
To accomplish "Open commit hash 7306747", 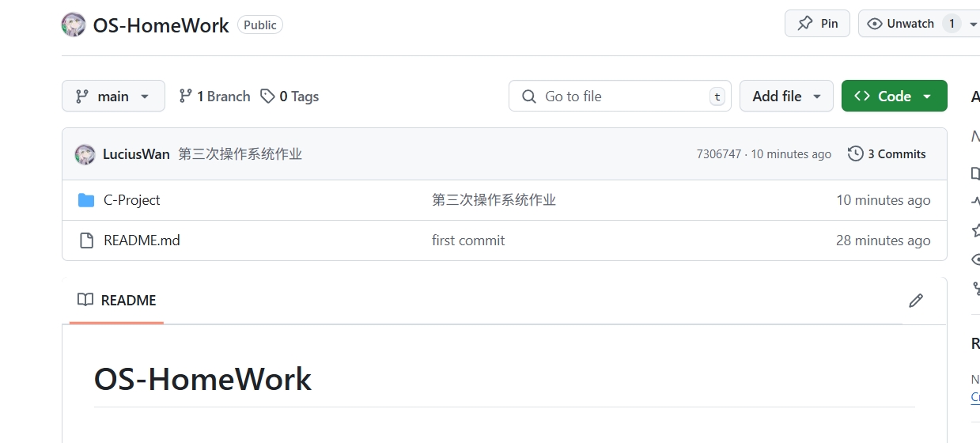I will tap(718, 154).
